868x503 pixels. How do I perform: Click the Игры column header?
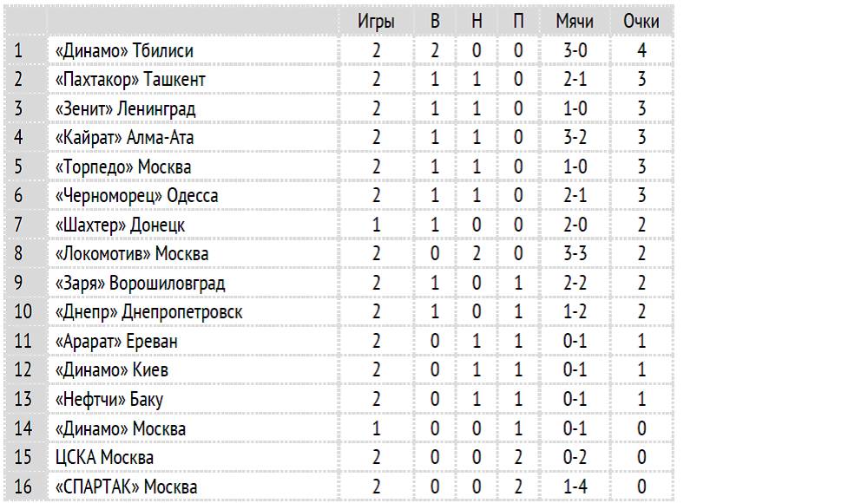click(376, 22)
